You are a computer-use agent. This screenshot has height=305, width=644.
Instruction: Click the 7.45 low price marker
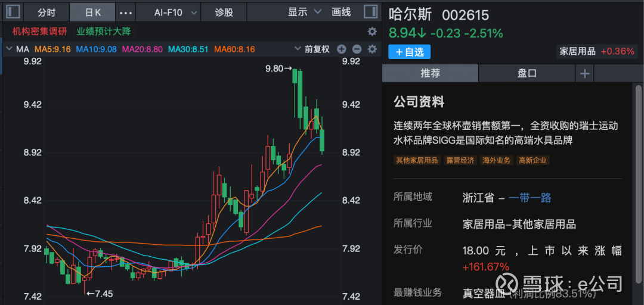click(100, 294)
